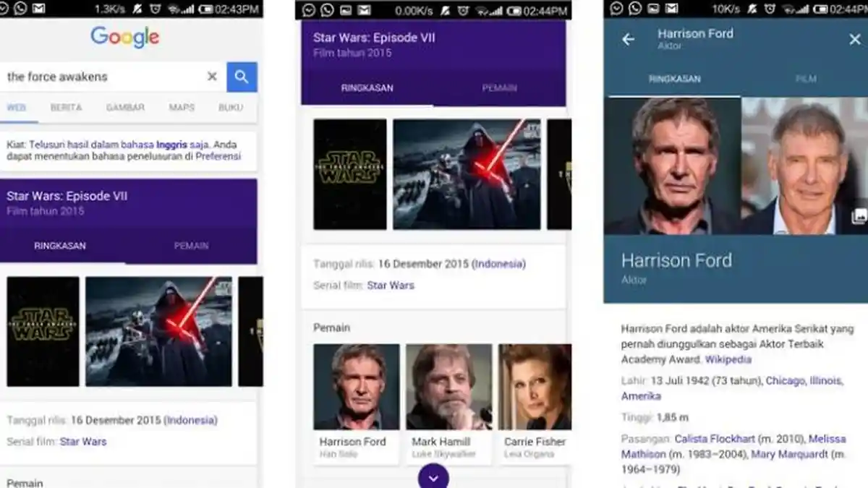Tap the blue search magnifier icon

[x=242, y=77]
